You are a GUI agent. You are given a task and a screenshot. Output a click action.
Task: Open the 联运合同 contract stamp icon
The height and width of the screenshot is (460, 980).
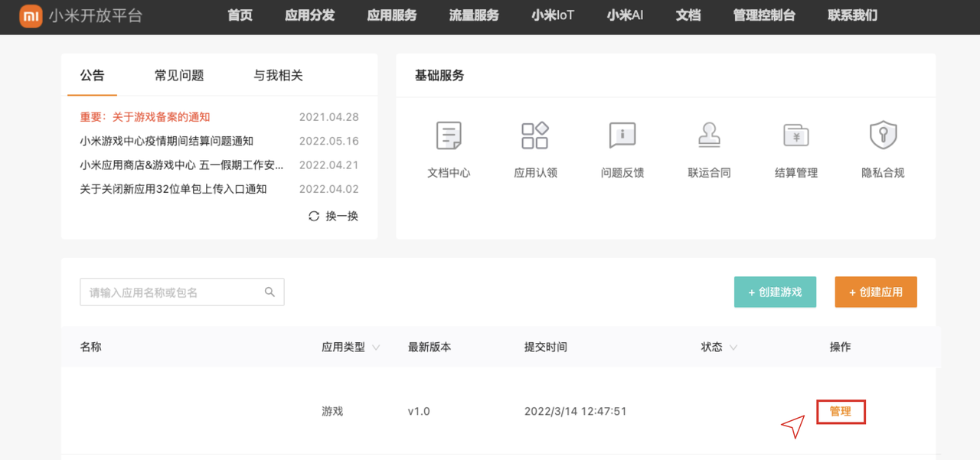pos(709,136)
